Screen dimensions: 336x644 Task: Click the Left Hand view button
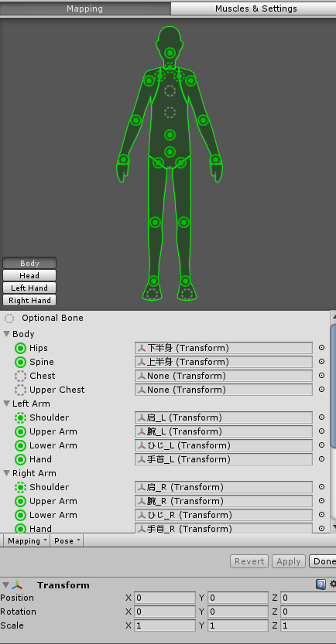coord(29,288)
